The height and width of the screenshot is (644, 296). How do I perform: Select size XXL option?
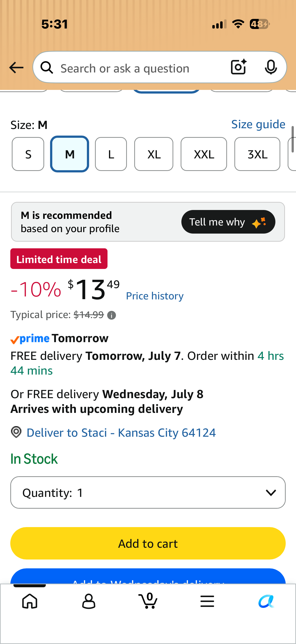[x=204, y=154]
